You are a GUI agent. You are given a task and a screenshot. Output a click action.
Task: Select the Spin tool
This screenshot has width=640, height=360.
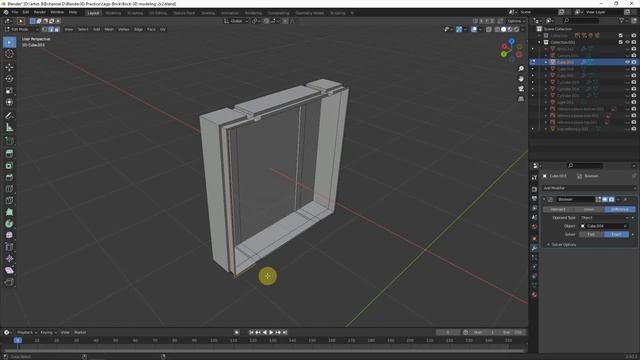pos(9,224)
